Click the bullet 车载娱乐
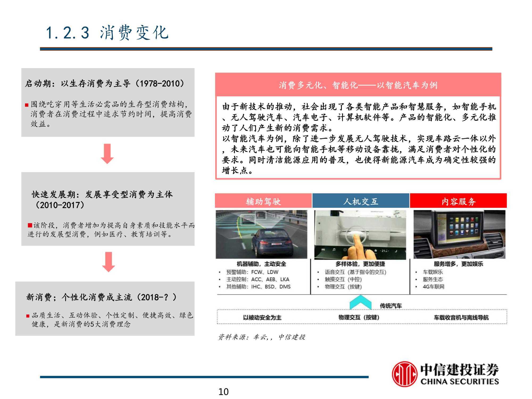Screen dimensions: 532x399 click(x=433, y=272)
